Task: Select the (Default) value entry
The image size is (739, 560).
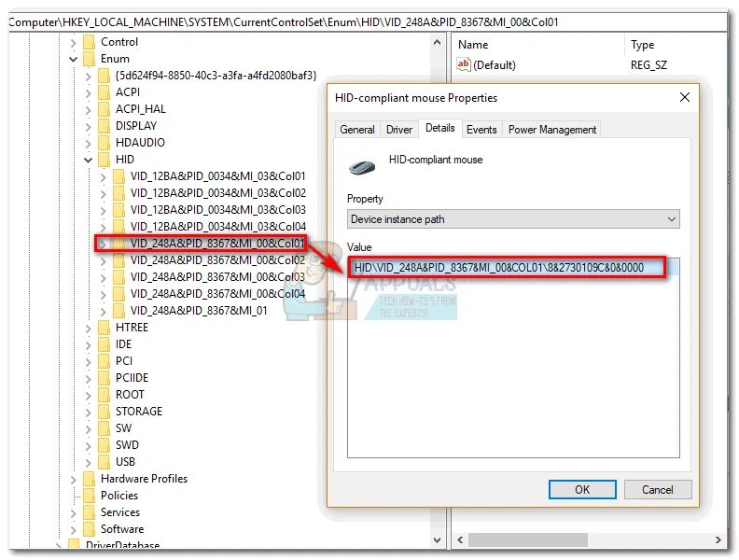Action: point(494,65)
